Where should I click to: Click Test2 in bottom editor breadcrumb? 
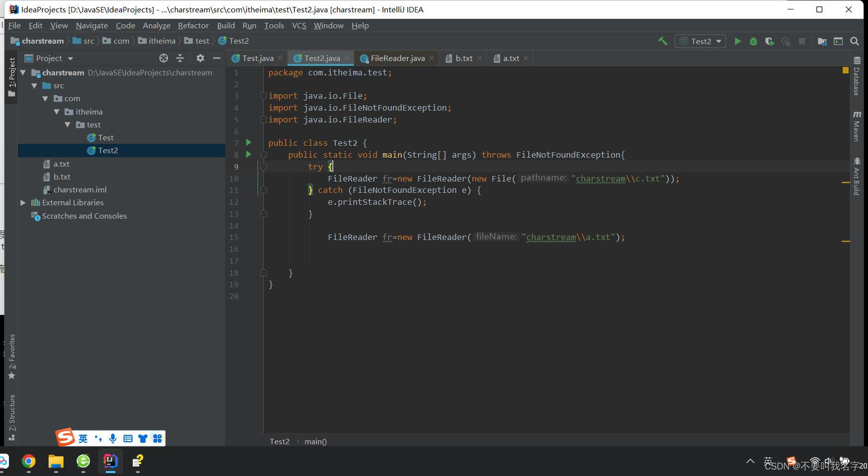pos(279,441)
